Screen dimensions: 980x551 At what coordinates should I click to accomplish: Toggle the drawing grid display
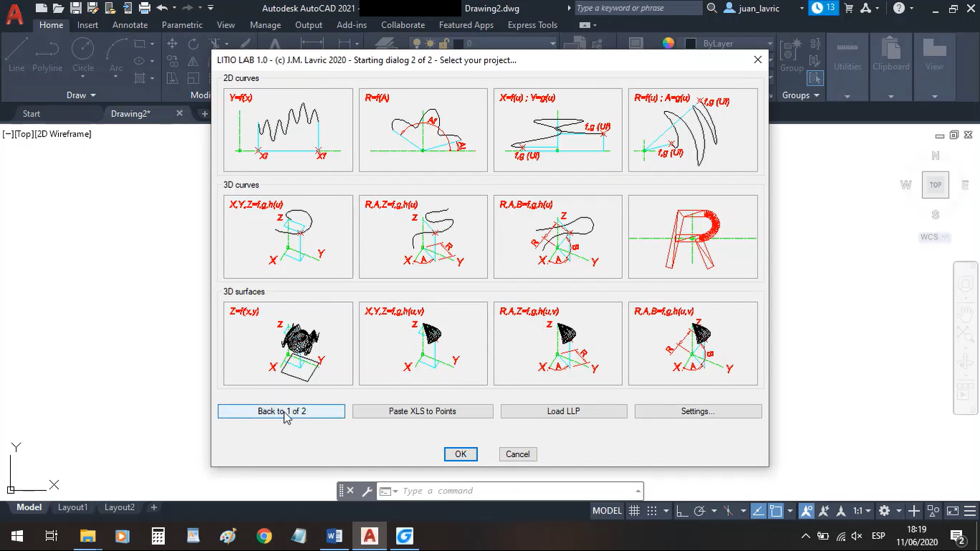tap(634, 511)
